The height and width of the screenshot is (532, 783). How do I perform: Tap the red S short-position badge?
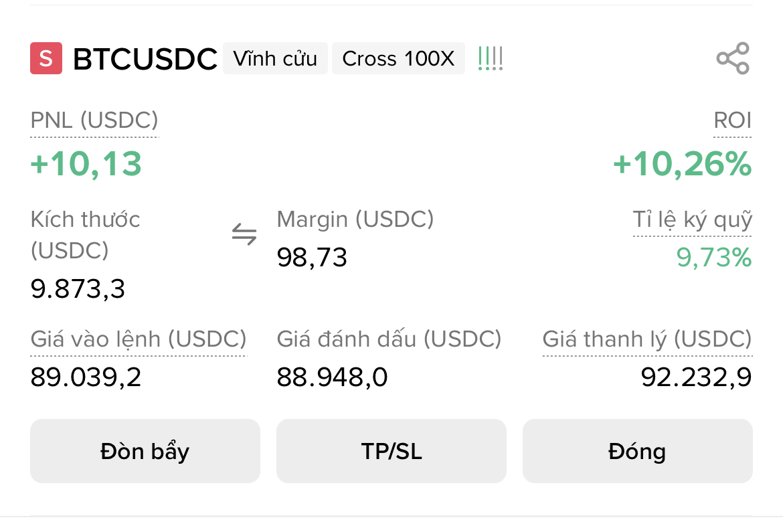coord(46,59)
